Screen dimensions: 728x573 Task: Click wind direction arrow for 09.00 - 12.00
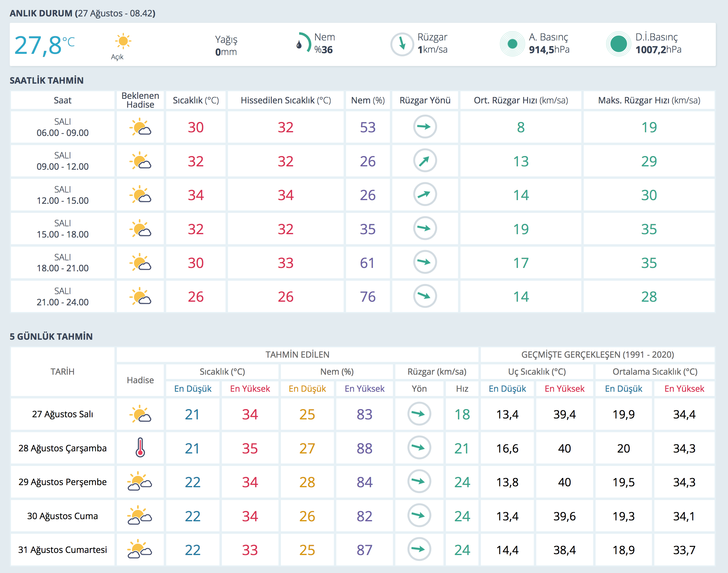click(425, 161)
